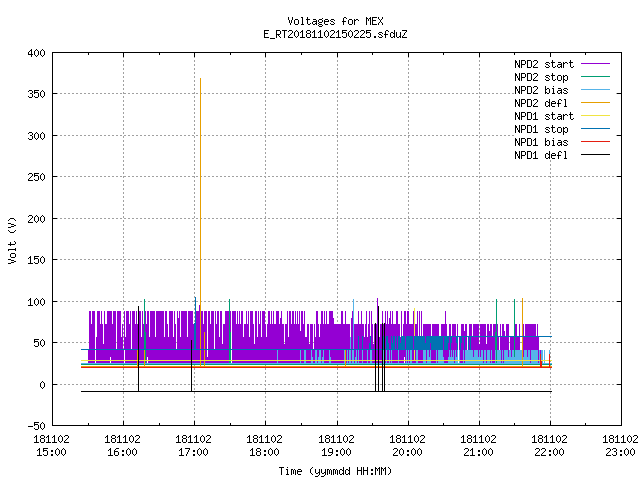This screenshot has height=480, width=640.
Task: Click the 18:00 x-axis time label
Action: (x=264, y=452)
